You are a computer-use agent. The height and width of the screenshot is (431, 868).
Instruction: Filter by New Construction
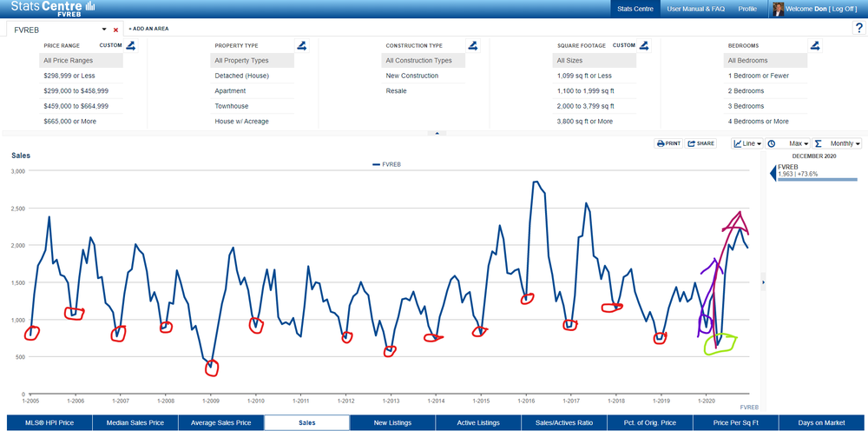(x=423, y=76)
